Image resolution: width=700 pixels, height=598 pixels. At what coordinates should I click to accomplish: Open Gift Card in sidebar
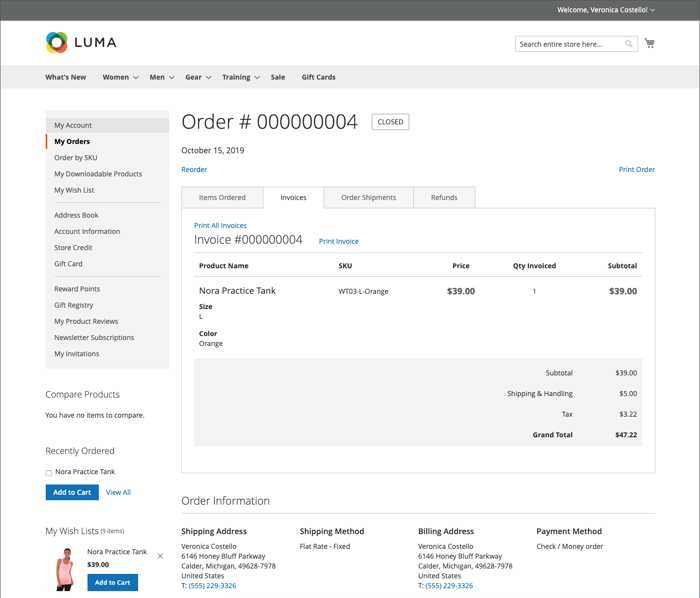click(68, 264)
